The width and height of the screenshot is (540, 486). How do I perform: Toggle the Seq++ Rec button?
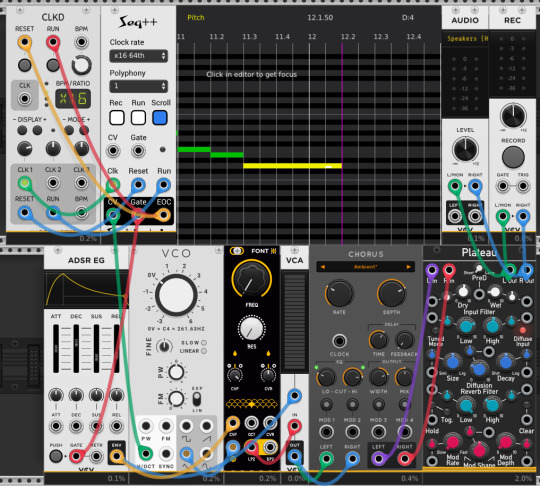click(x=117, y=118)
